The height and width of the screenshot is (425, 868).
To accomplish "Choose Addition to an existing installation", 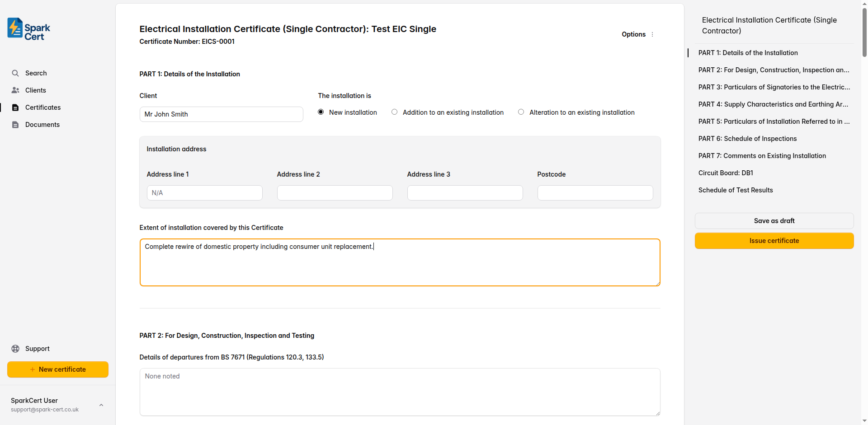I will [x=394, y=112].
